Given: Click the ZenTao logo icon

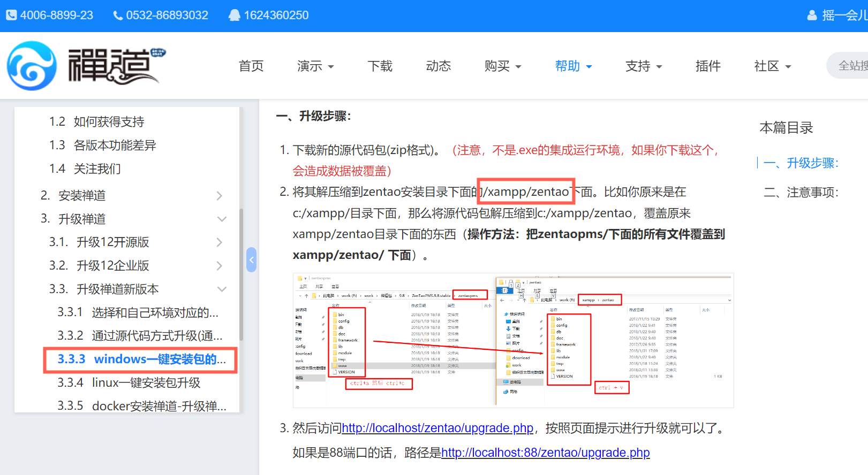Looking at the screenshot, I should [32, 66].
